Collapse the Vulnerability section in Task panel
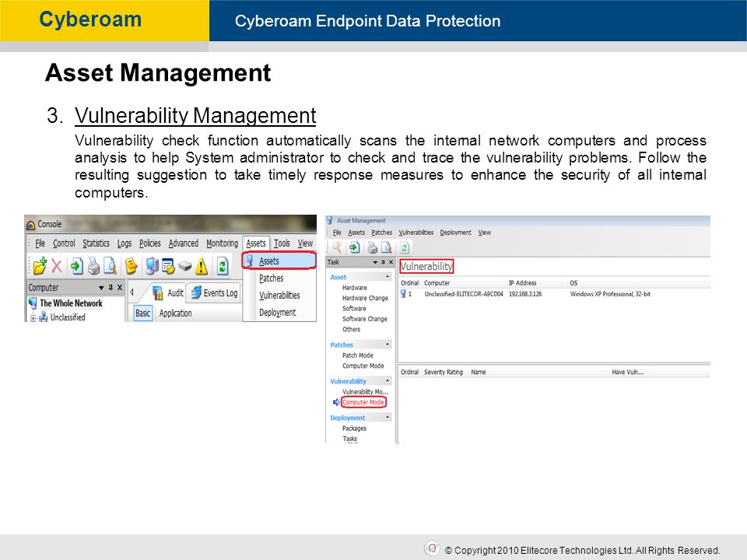The width and height of the screenshot is (747, 560). [388, 380]
